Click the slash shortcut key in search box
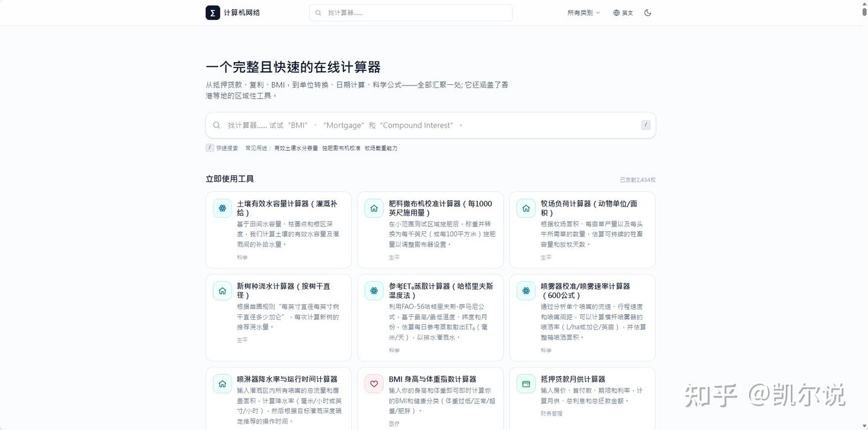Screen dimensions: 868x430 (x=646, y=125)
